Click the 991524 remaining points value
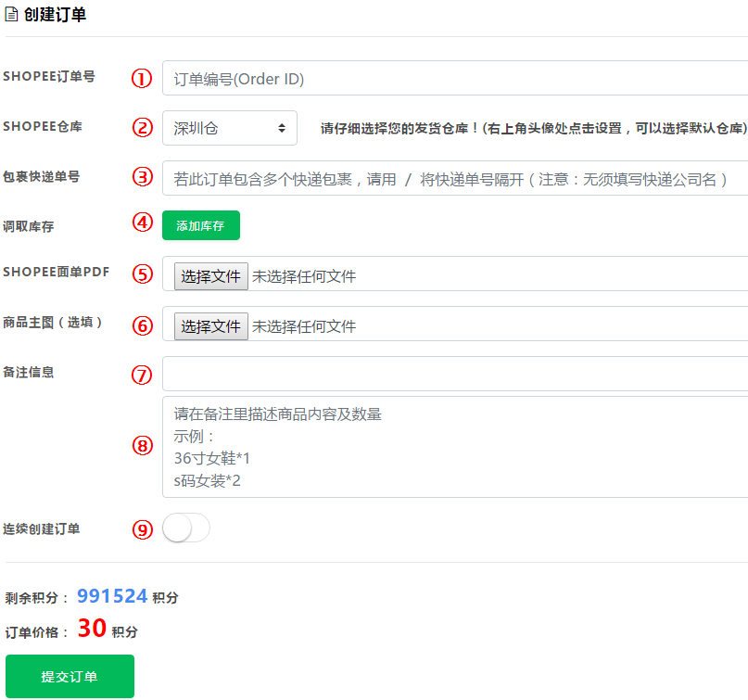Screen dimensions: 748x700 click(x=112, y=596)
